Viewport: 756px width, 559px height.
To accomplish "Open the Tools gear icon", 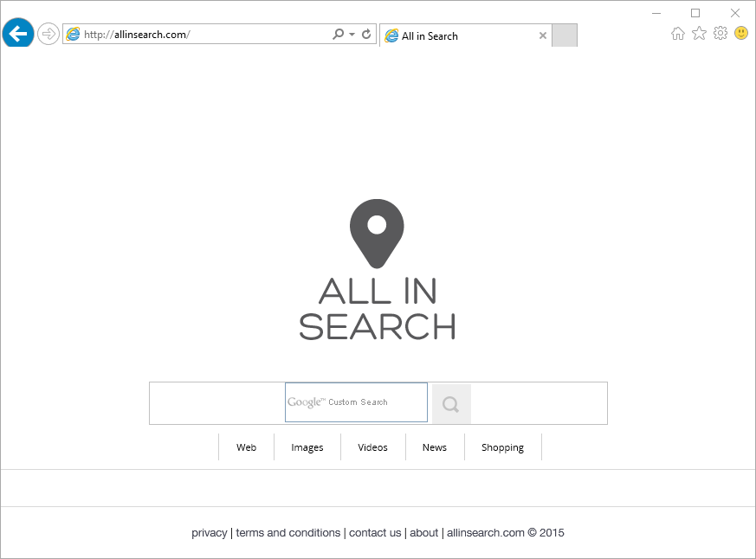I will (720, 34).
